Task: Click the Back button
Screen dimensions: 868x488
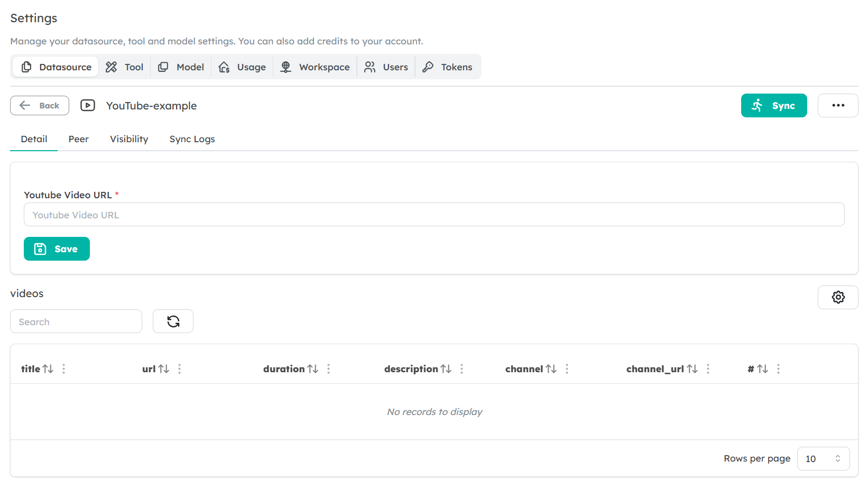Action: pos(40,105)
